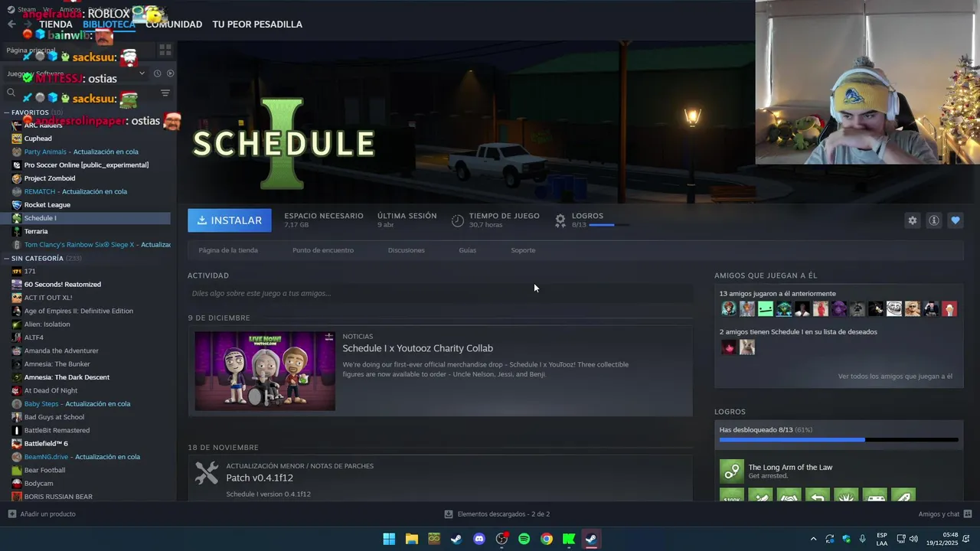Switch library to grid view icon
The image size is (980, 551).
point(165,51)
